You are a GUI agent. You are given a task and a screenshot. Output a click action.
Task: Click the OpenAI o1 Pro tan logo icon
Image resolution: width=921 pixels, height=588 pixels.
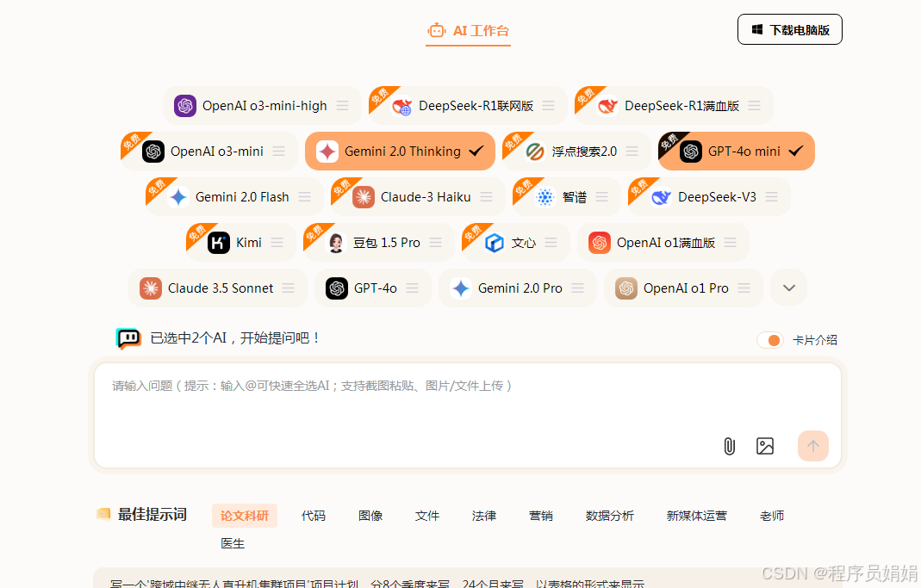(626, 288)
